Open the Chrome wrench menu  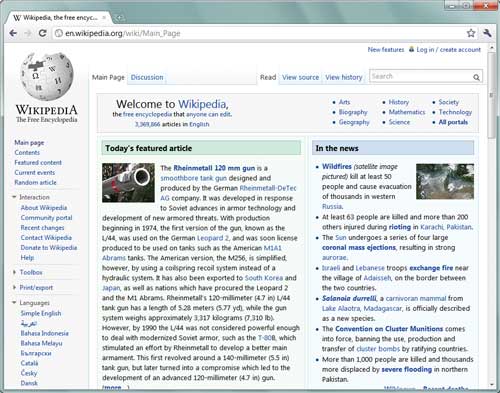(487, 33)
